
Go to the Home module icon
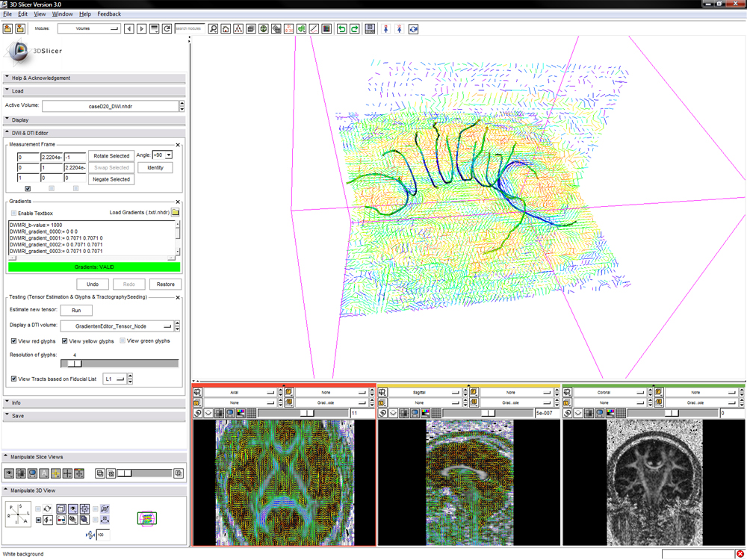[x=226, y=29]
